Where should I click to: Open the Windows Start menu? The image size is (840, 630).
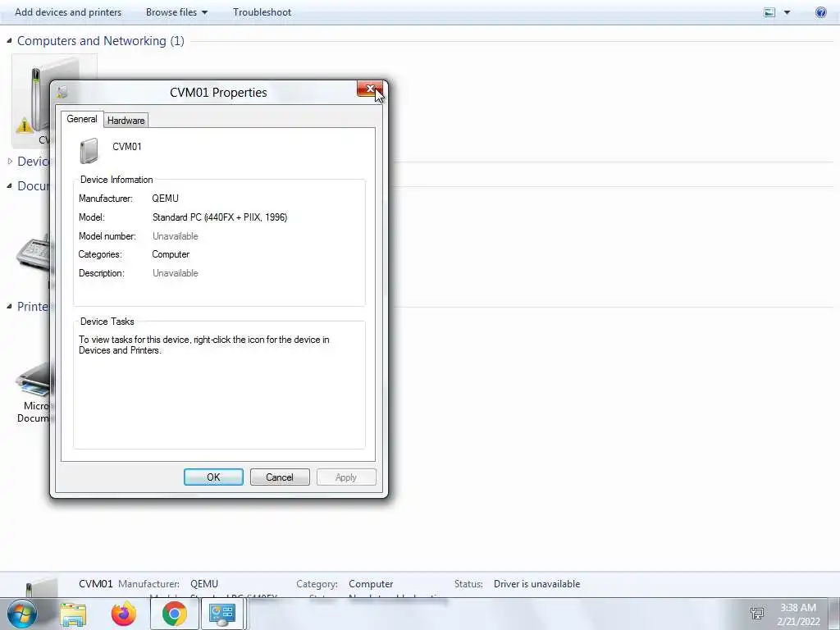tap(22, 614)
